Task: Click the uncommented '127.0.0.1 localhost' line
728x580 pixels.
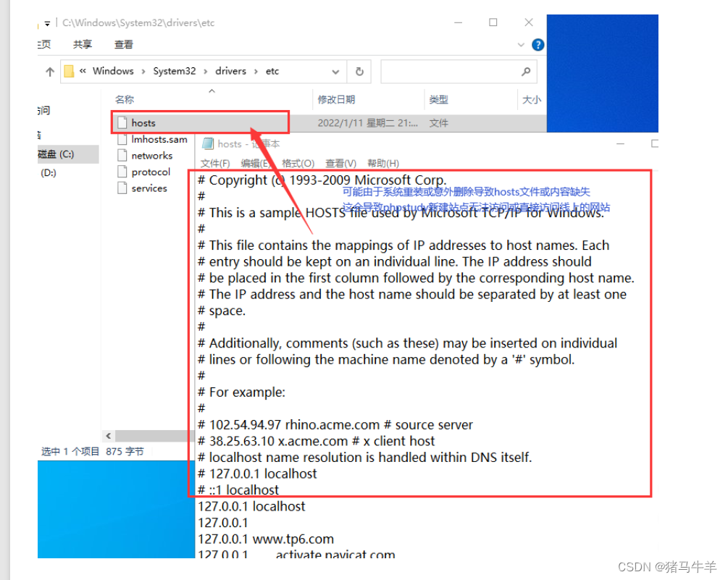Action: 251,505
